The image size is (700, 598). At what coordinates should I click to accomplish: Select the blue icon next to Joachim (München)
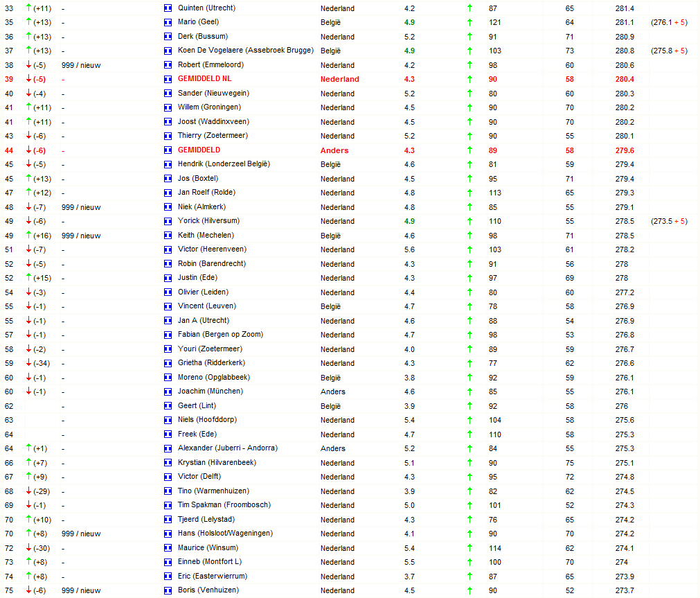pos(168,392)
